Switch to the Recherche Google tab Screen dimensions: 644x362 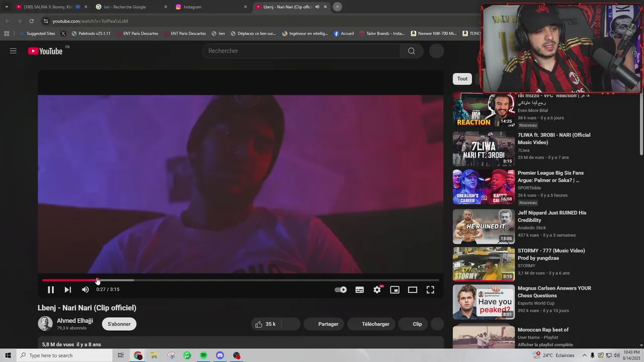click(132, 7)
